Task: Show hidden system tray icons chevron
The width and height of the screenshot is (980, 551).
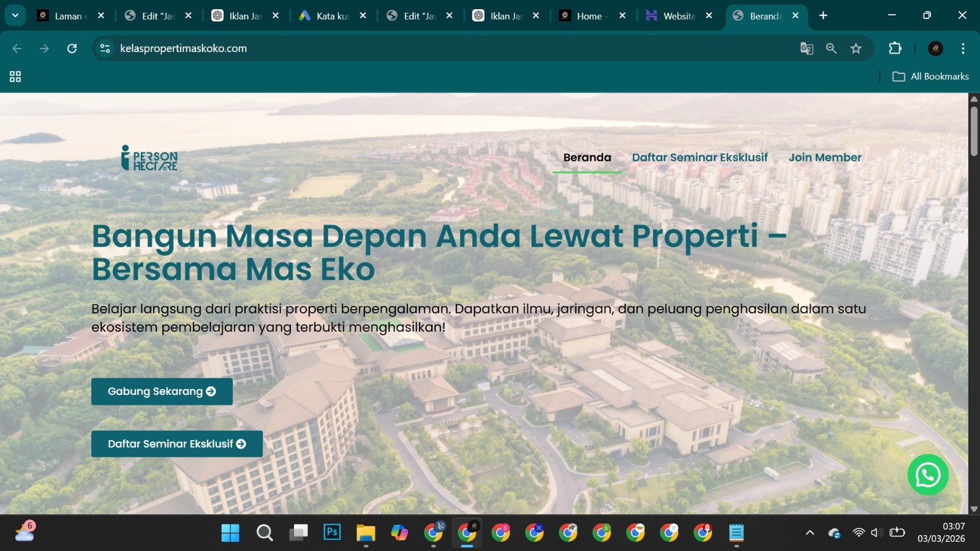Action: pyautogui.click(x=810, y=533)
